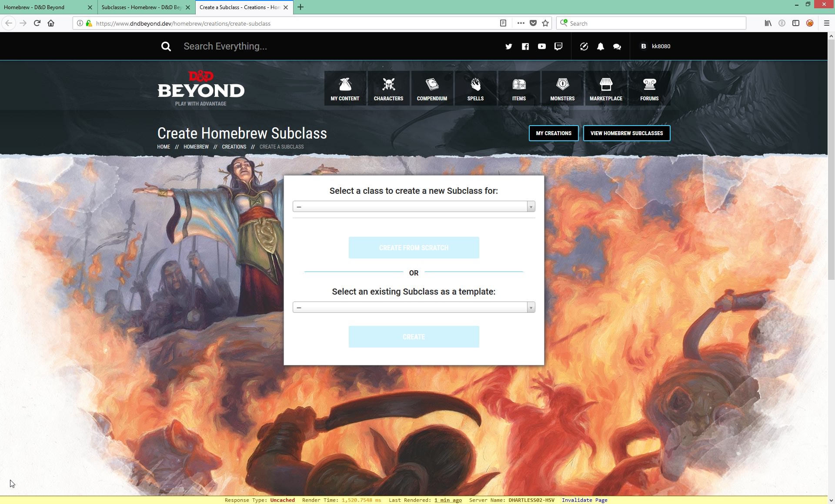835x504 pixels.
Task: Open Marketplace navigation item
Action: [606, 88]
